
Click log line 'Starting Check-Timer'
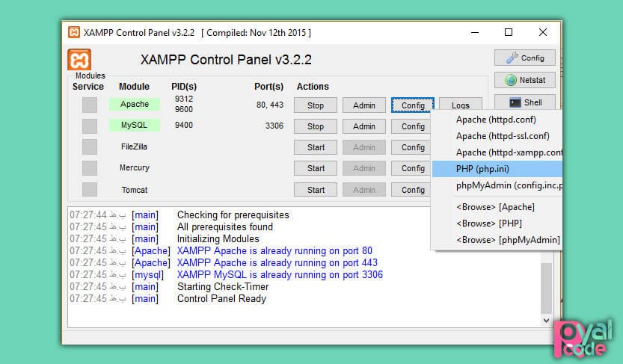(x=223, y=286)
